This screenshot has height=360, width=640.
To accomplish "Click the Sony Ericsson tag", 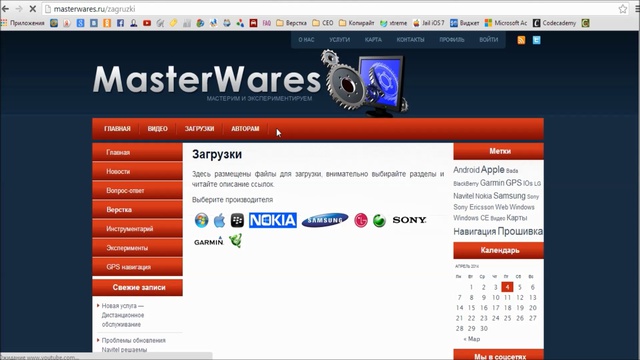I will (x=473, y=207).
